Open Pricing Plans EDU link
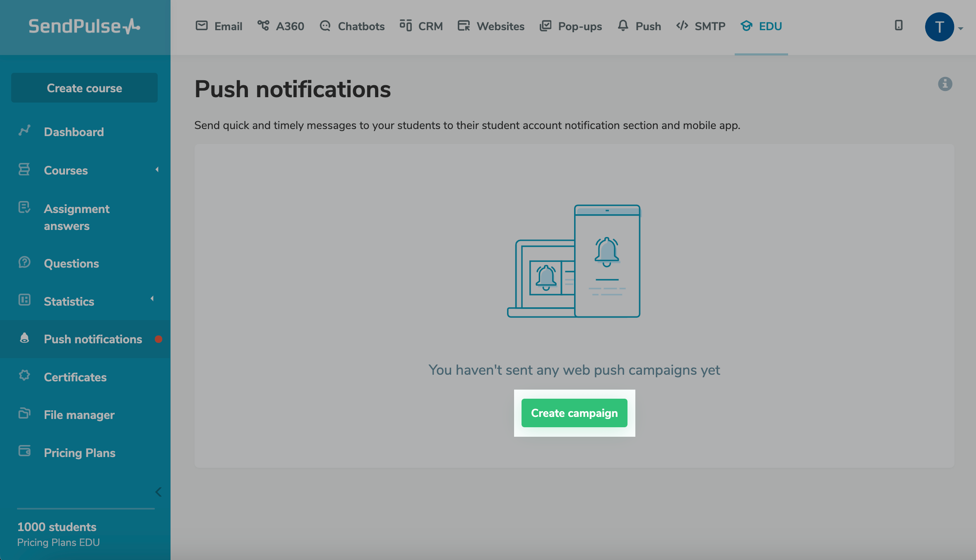 click(x=58, y=542)
